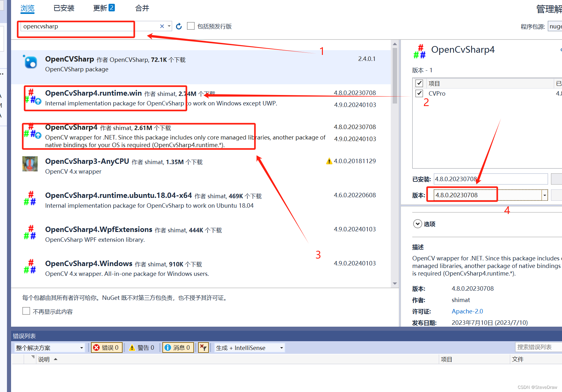Screen dimensions: 562x392
Task: Toggle the 警告 0 filter button
Action: [142, 348]
